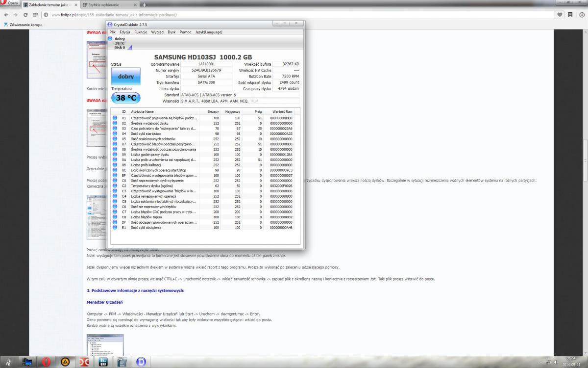Viewport: 588px width, 368px height.
Task: Click the status orb for attribute C4
Action: 115,196
